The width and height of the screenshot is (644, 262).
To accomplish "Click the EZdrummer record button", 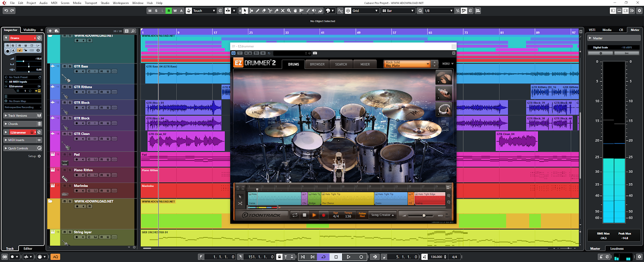I will 324,215.
